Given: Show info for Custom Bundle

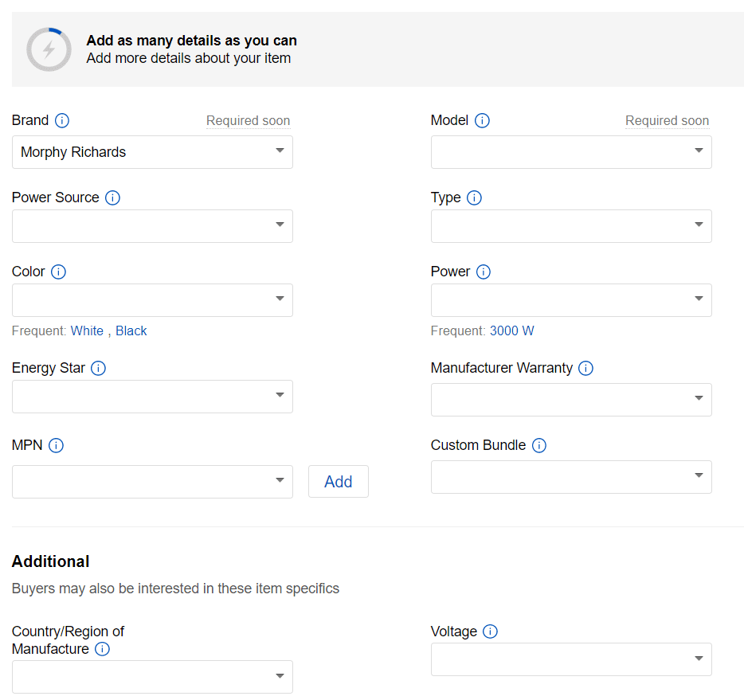Looking at the screenshot, I should coord(538,445).
